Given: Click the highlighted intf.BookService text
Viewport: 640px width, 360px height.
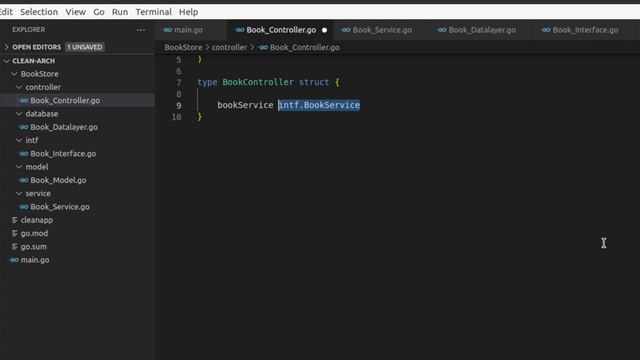Looking at the screenshot, I should click(x=319, y=105).
